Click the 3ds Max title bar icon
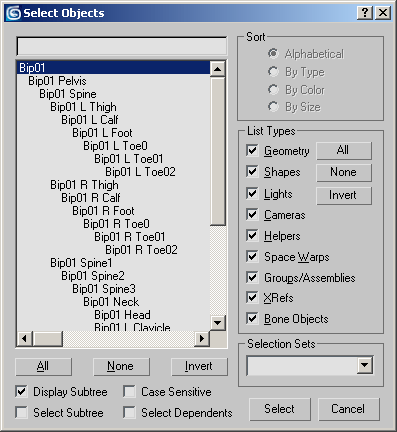This screenshot has width=397, height=432. click(x=14, y=13)
